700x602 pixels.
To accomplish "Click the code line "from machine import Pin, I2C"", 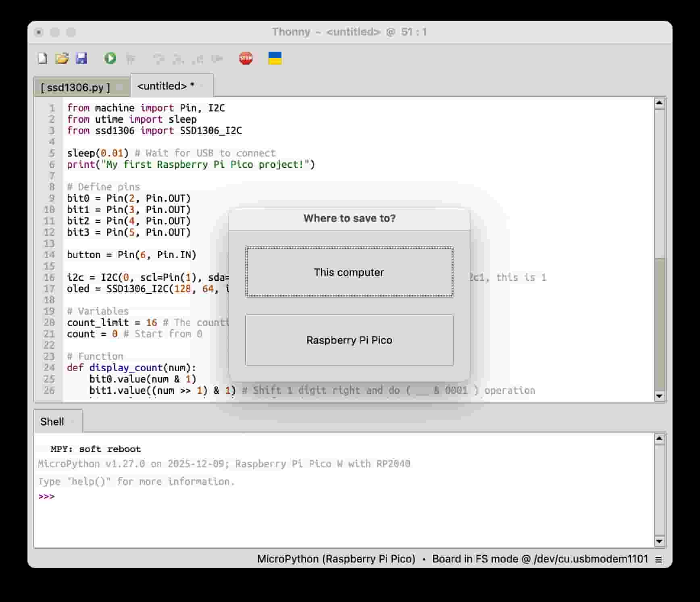I will coord(146,108).
